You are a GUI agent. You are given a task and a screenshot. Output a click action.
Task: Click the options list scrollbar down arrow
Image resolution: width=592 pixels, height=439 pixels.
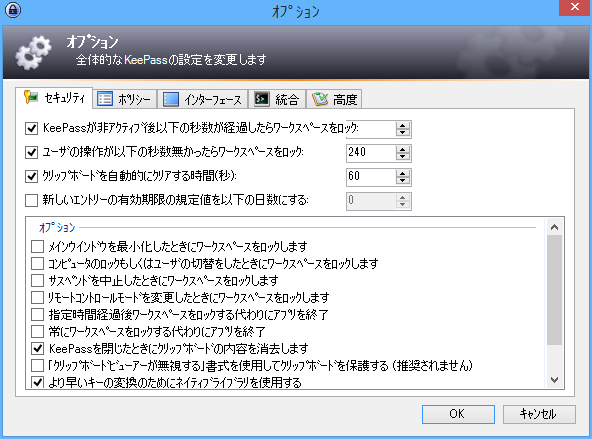(x=554, y=380)
